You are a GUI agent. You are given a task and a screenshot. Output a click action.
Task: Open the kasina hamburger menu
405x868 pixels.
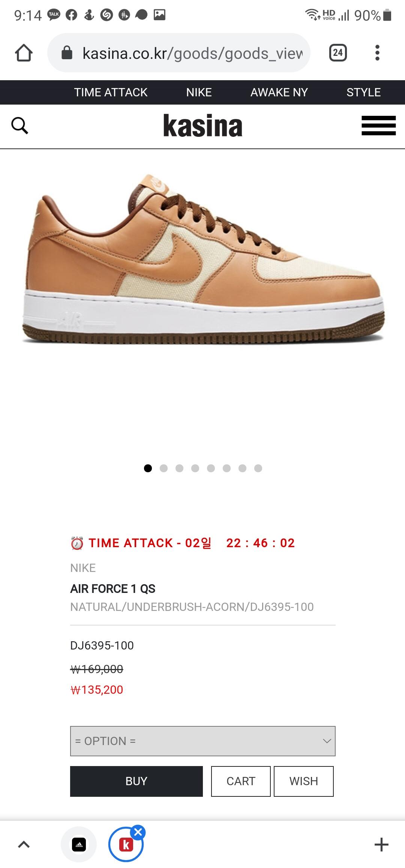tap(378, 126)
